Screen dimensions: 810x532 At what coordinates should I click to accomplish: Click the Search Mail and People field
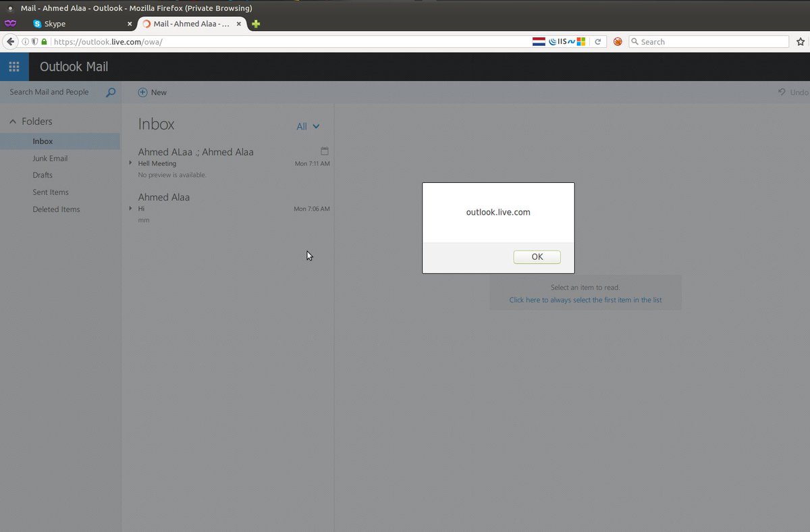pyautogui.click(x=49, y=92)
